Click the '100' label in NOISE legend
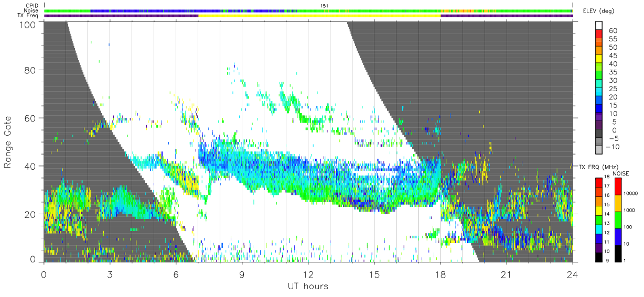The width and height of the screenshot is (644, 297). [628, 227]
